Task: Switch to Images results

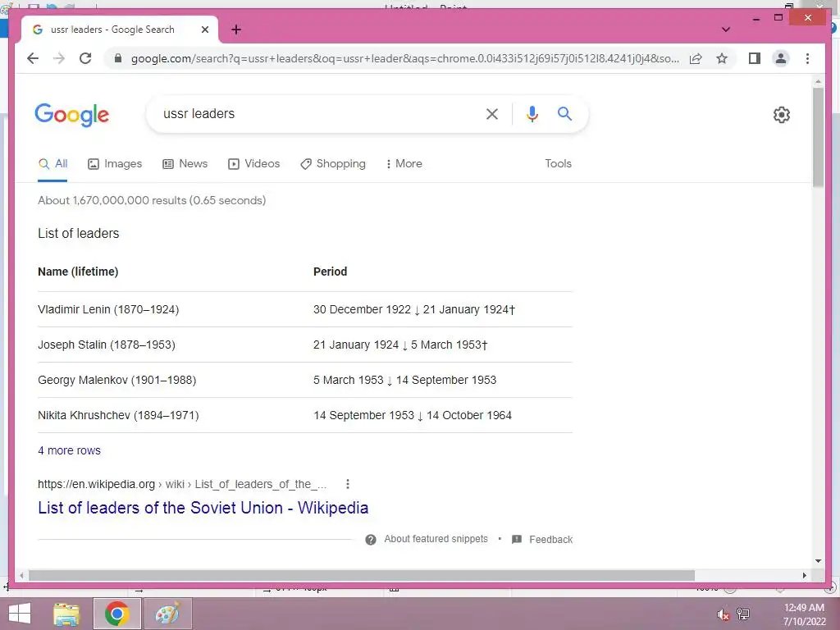Action: tap(115, 164)
